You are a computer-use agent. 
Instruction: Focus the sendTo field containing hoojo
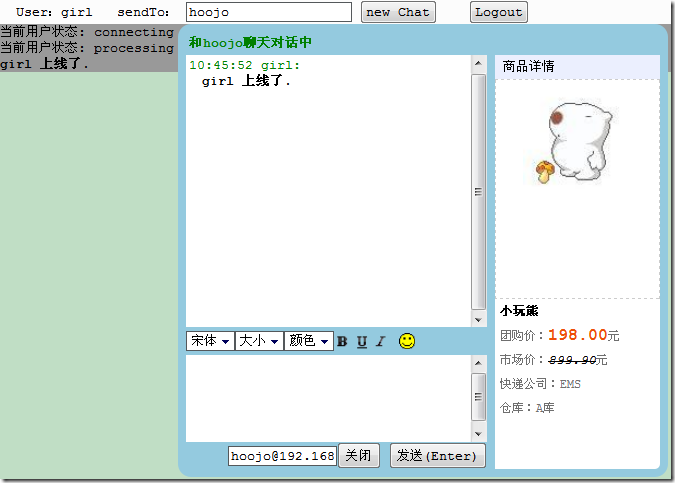(x=269, y=12)
